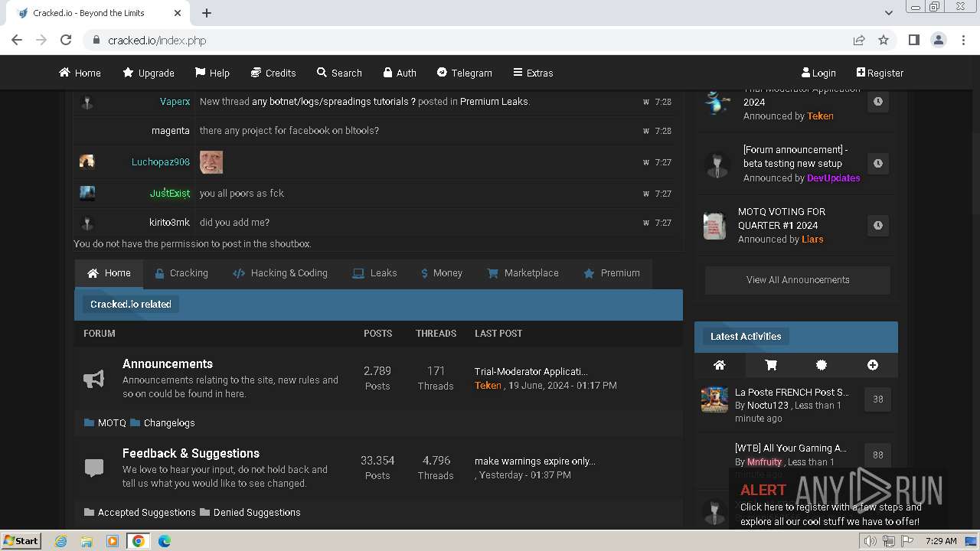Viewport: 980px width, 551px height.
Task: Open the botnet/logs/spreadings tutorials thread link
Action: 334,101
